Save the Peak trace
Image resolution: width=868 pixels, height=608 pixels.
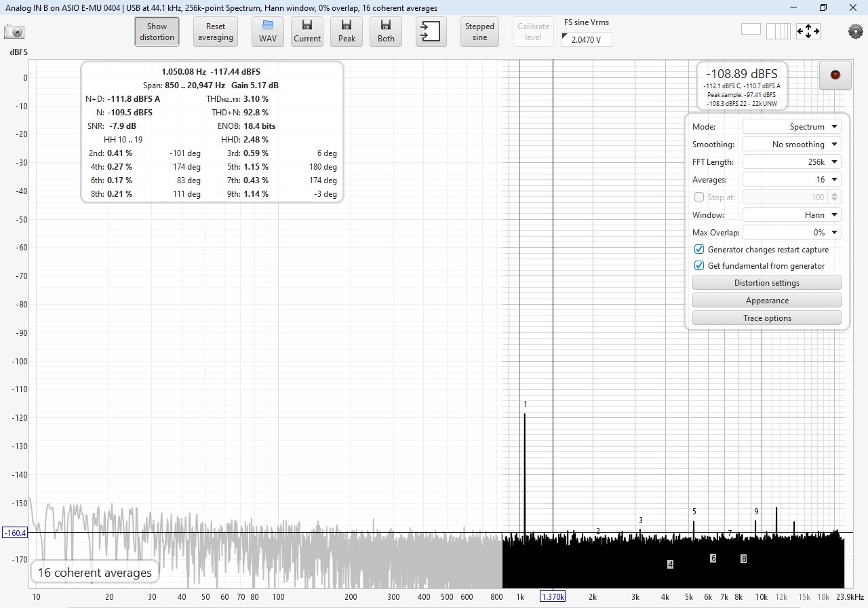tap(347, 32)
